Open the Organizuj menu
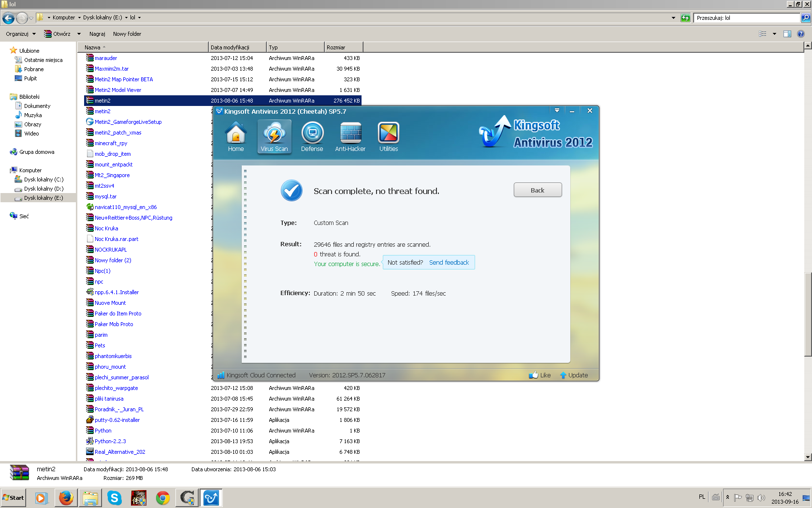Image resolution: width=812 pixels, height=508 pixels. (x=21, y=34)
